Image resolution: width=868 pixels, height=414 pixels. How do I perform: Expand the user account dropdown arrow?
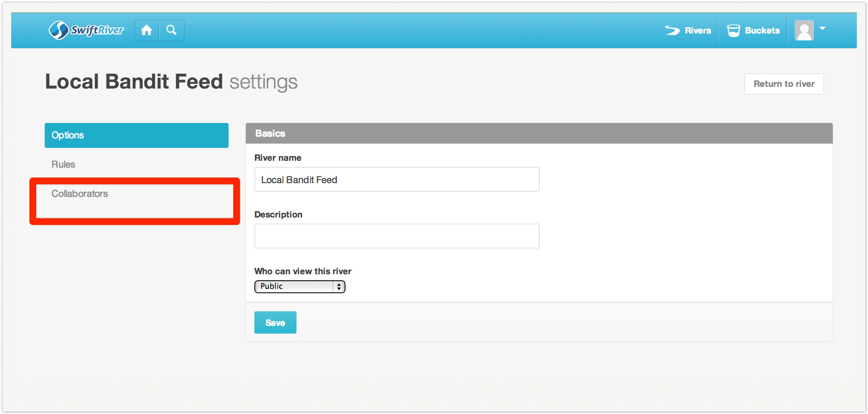[x=822, y=28]
